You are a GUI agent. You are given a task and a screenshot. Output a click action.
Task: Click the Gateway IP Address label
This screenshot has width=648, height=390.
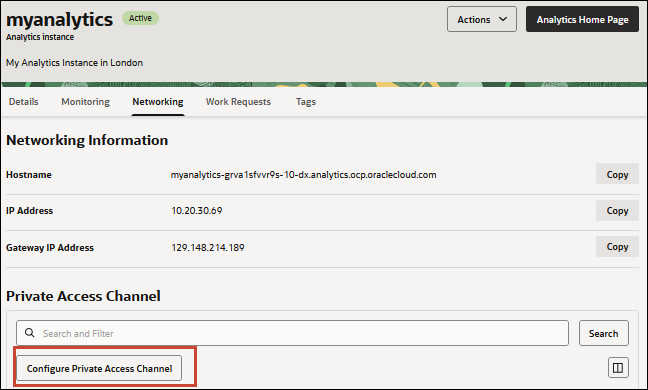(50, 247)
